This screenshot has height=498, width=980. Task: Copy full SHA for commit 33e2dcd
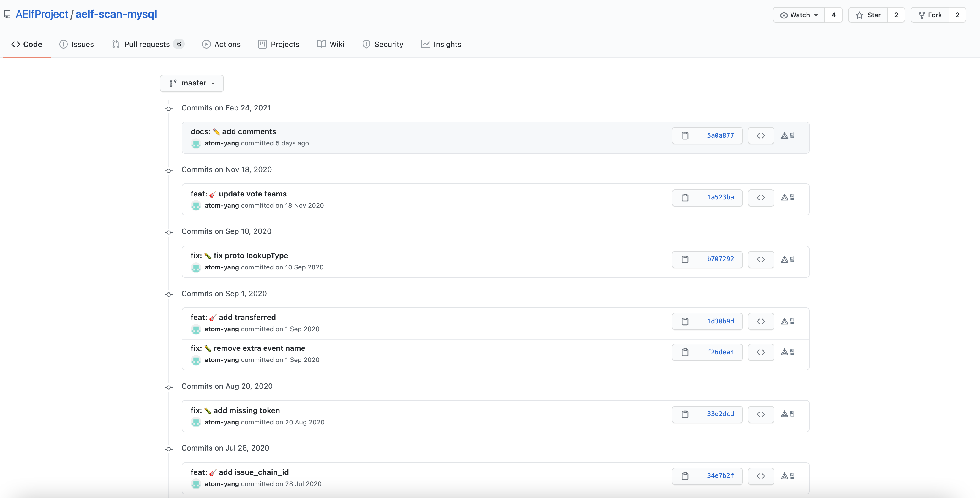[x=685, y=414]
